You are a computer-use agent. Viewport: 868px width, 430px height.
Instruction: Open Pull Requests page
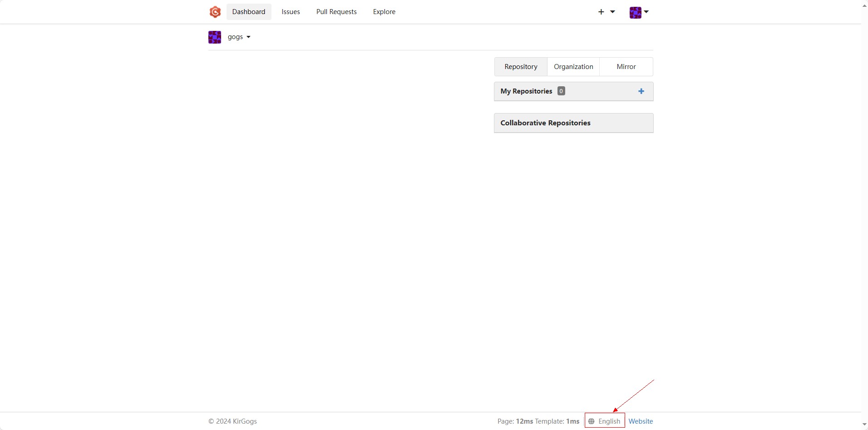pyautogui.click(x=336, y=12)
